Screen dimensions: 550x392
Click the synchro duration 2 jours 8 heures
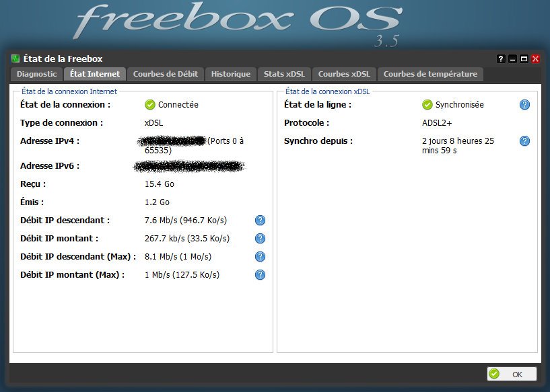[458, 146]
